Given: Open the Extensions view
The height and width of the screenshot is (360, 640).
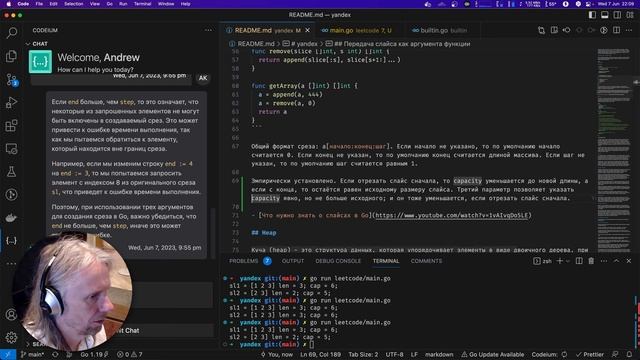Looking at the screenshot, I should [x=11, y=125].
